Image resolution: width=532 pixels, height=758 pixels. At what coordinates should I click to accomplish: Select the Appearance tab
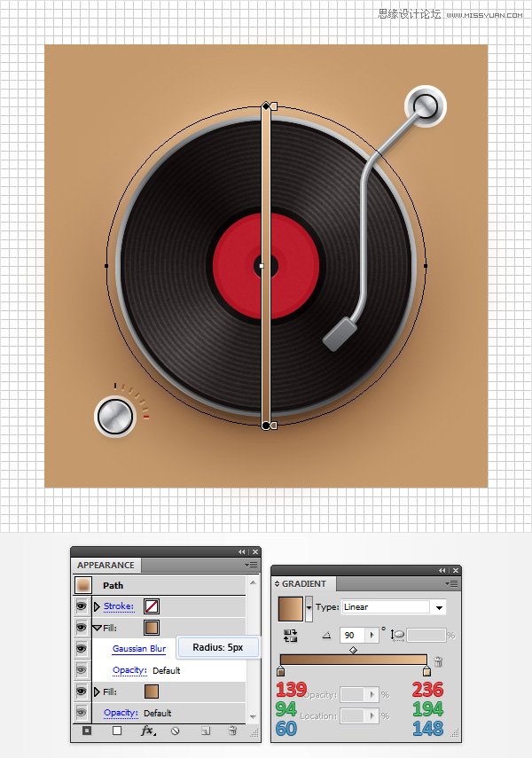tap(106, 565)
